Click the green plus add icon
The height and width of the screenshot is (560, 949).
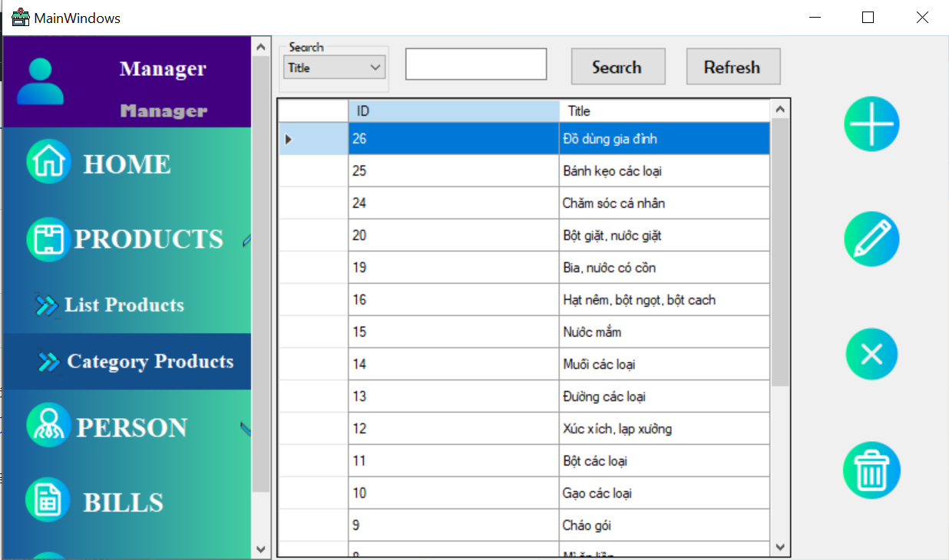pyautogui.click(x=871, y=124)
